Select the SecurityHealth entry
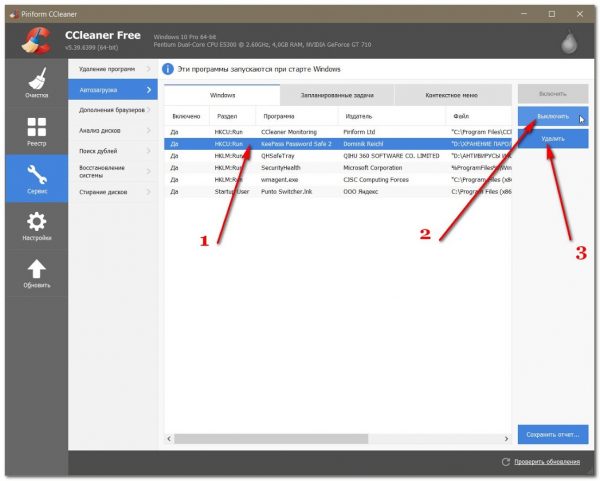 [338, 168]
